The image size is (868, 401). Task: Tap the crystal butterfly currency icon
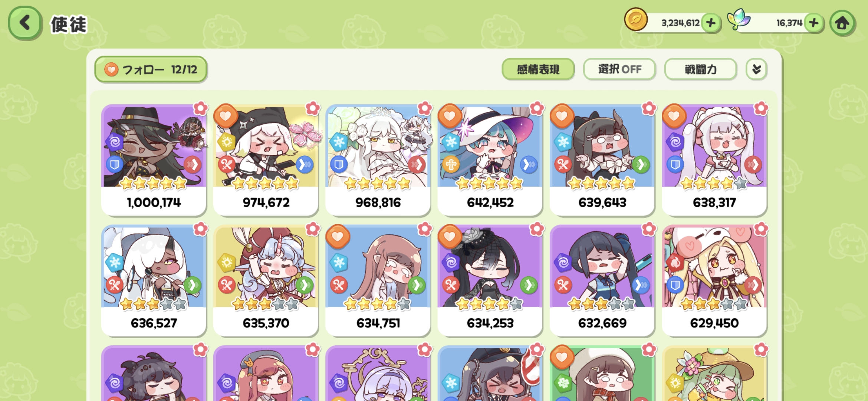coord(738,19)
